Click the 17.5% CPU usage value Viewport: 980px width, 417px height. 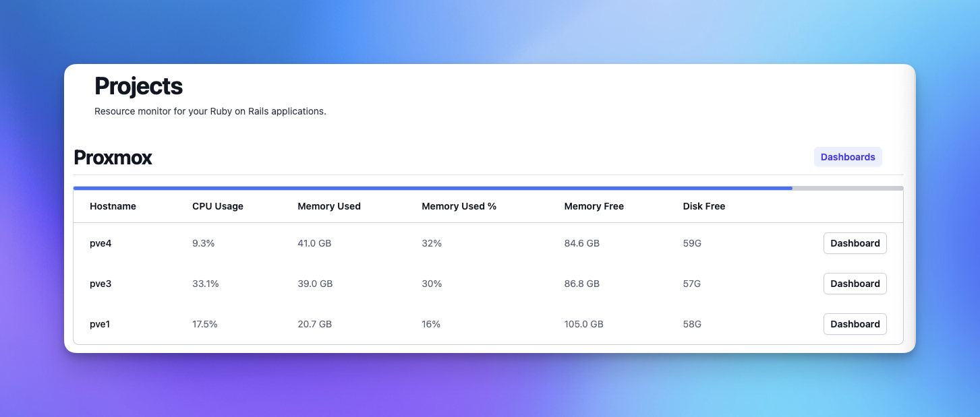click(205, 324)
